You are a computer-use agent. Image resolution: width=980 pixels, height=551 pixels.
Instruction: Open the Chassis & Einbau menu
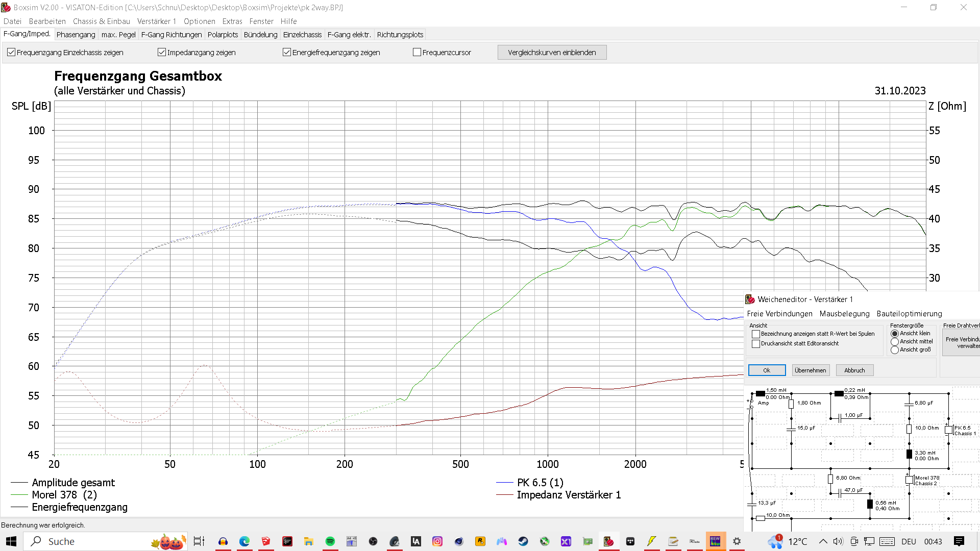click(x=101, y=21)
